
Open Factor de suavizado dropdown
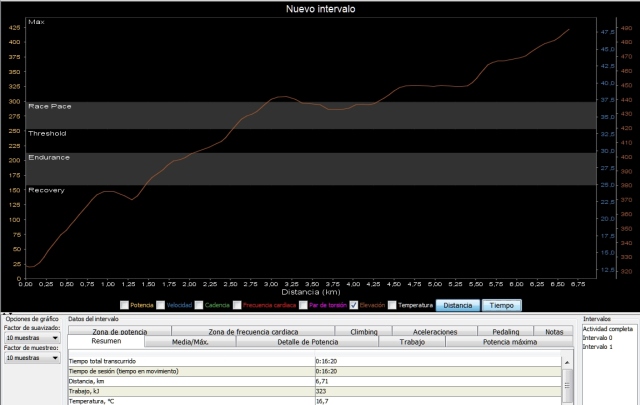30,339
